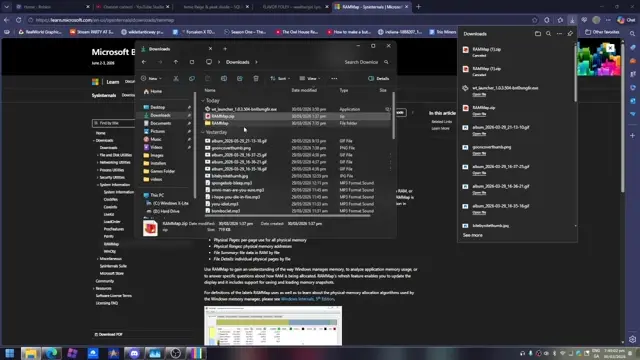Open The Owl House bookmark
Viewport: 640px width, 360px height.
tap(296, 32)
